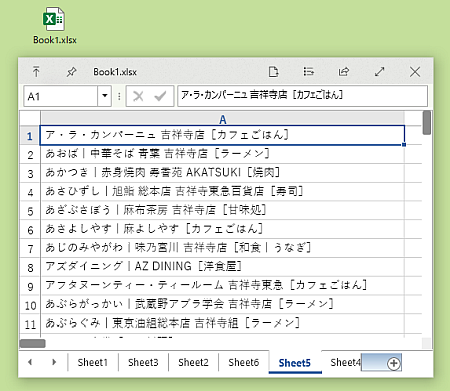
Task: Expand the preview with diagonal arrows icon
Action: 379,72
